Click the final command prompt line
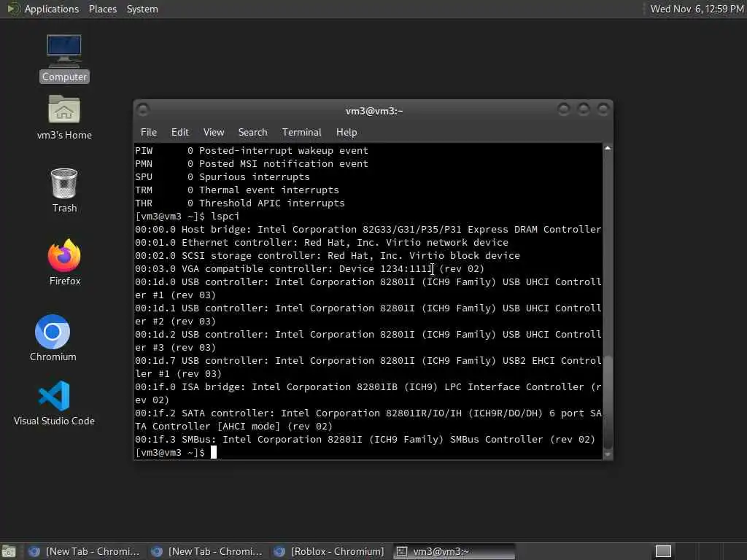The height and width of the screenshot is (560, 747). pos(175,452)
